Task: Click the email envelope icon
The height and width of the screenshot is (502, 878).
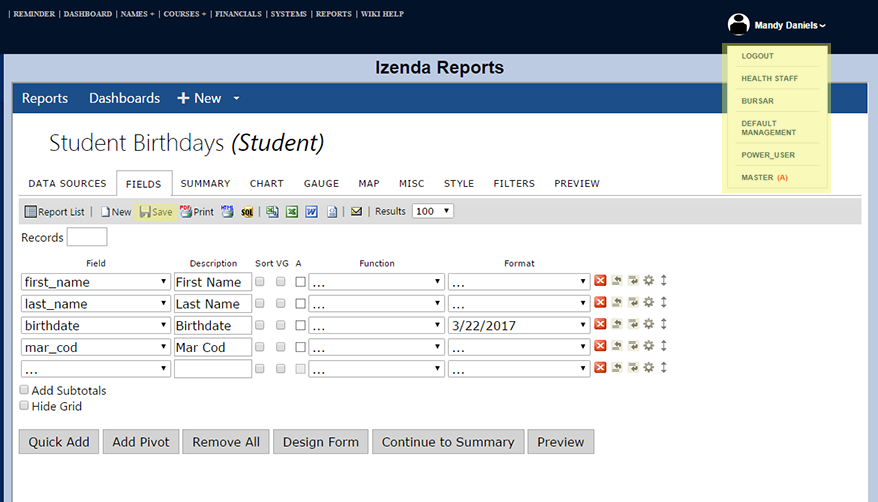Action: (x=356, y=212)
